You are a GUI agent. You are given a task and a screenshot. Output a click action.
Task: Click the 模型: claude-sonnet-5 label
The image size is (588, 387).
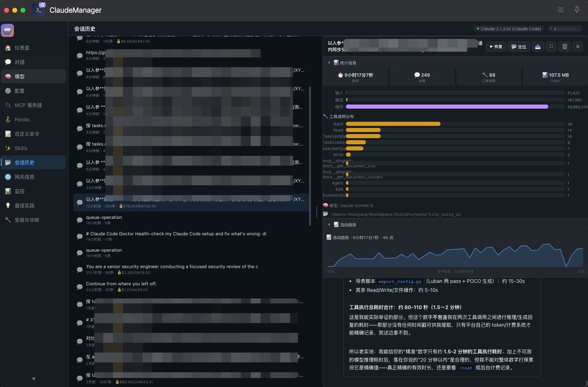(x=348, y=206)
